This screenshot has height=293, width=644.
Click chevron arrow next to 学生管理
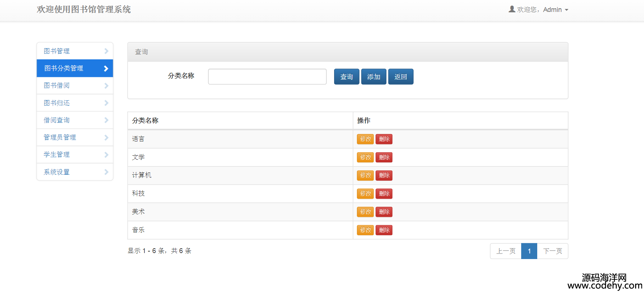click(x=106, y=155)
